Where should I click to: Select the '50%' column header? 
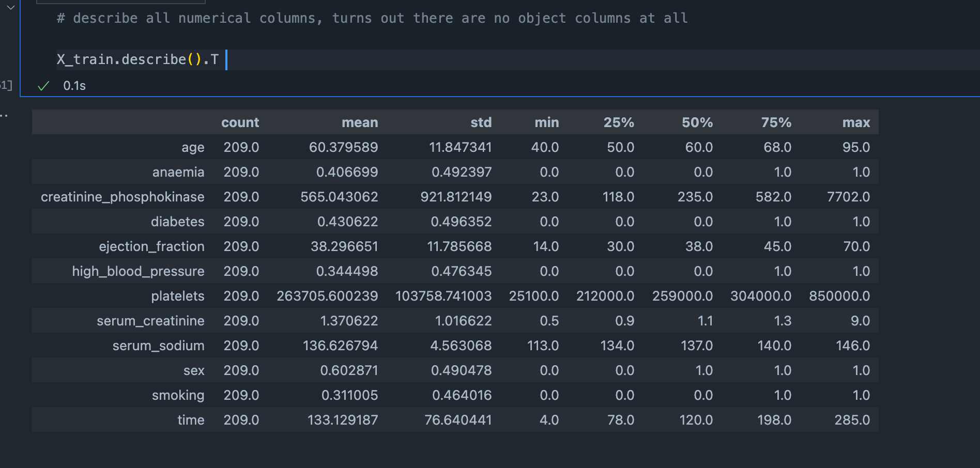697,122
